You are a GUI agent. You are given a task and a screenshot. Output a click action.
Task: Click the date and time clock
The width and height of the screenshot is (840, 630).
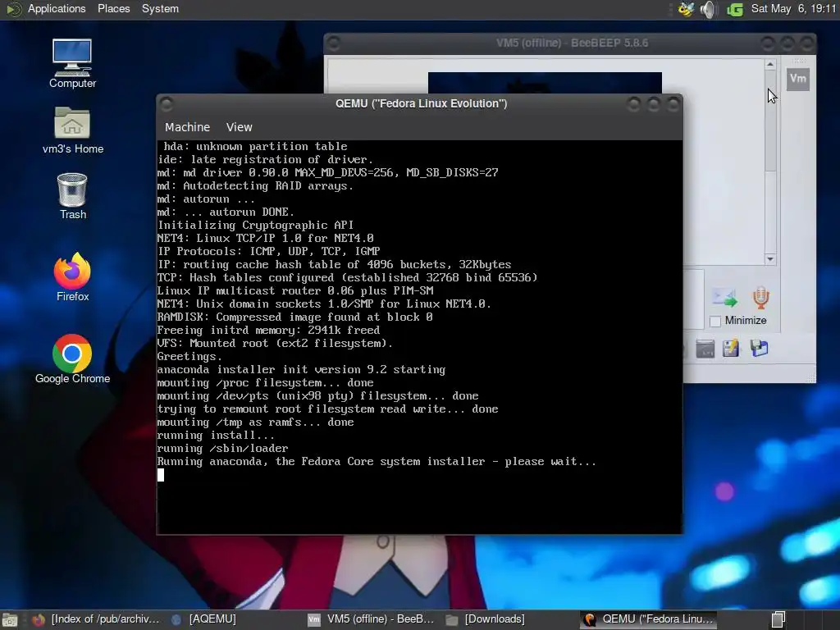click(793, 8)
